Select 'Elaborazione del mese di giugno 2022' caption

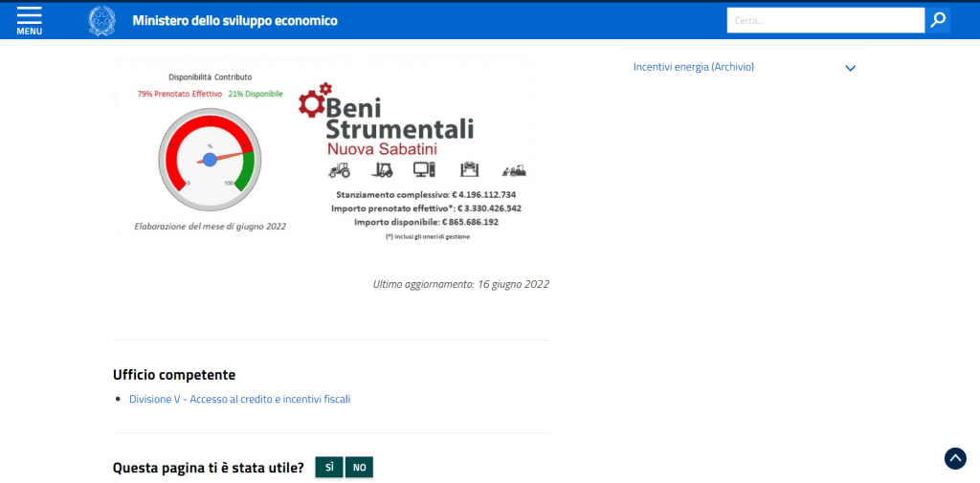coord(210,226)
